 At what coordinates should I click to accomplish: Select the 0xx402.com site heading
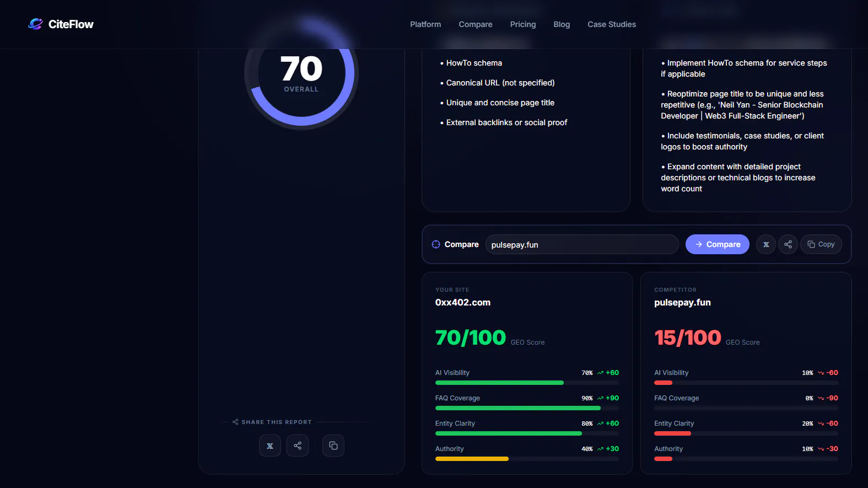coord(463,302)
